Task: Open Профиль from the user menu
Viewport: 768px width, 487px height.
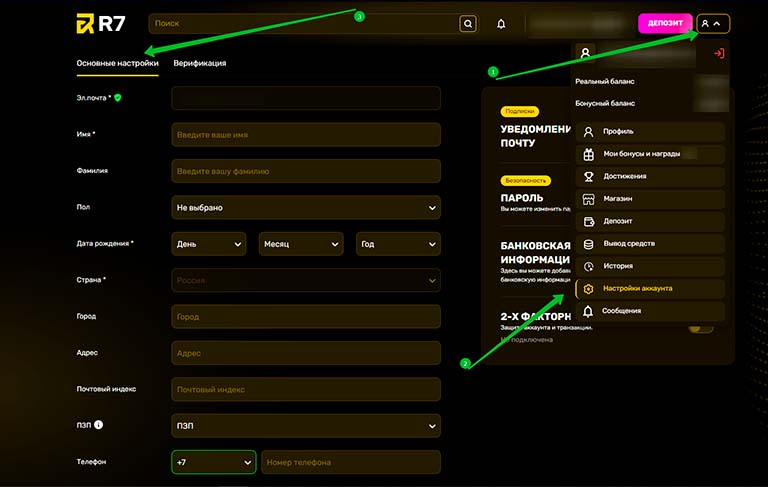Action: click(x=650, y=131)
